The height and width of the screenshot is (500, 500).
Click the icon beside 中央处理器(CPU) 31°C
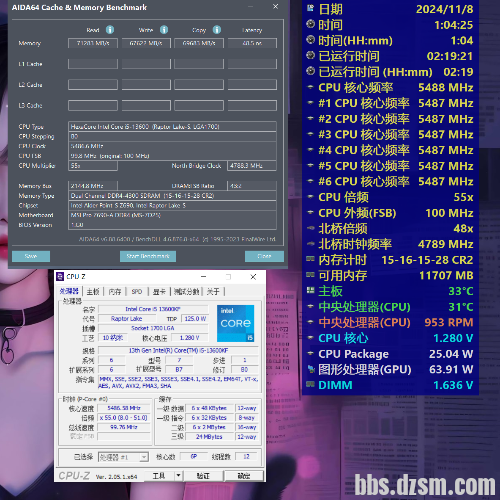pyautogui.click(x=310, y=306)
